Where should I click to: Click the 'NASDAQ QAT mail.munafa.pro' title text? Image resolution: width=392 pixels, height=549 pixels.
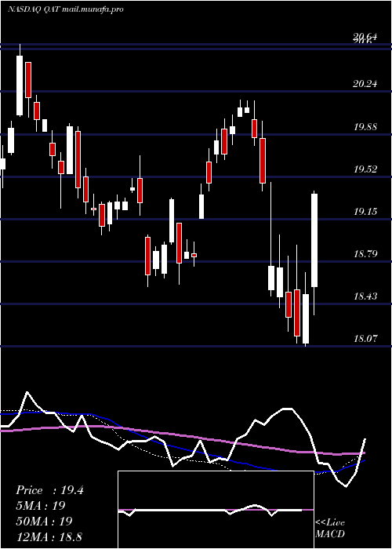65,9
